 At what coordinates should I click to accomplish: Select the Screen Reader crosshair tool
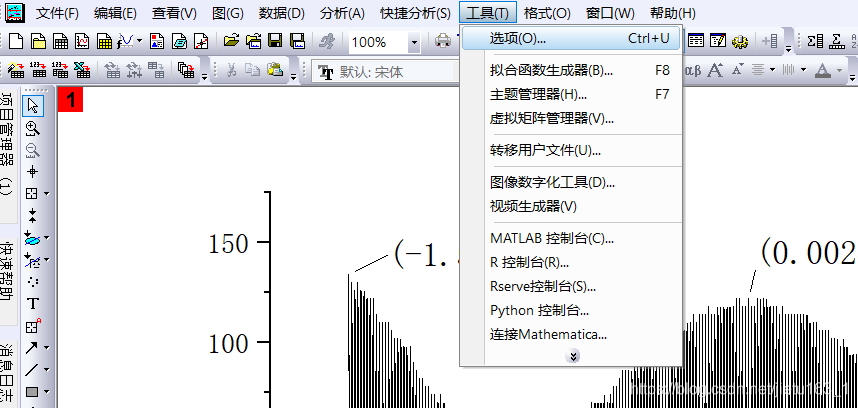(33, 172)
